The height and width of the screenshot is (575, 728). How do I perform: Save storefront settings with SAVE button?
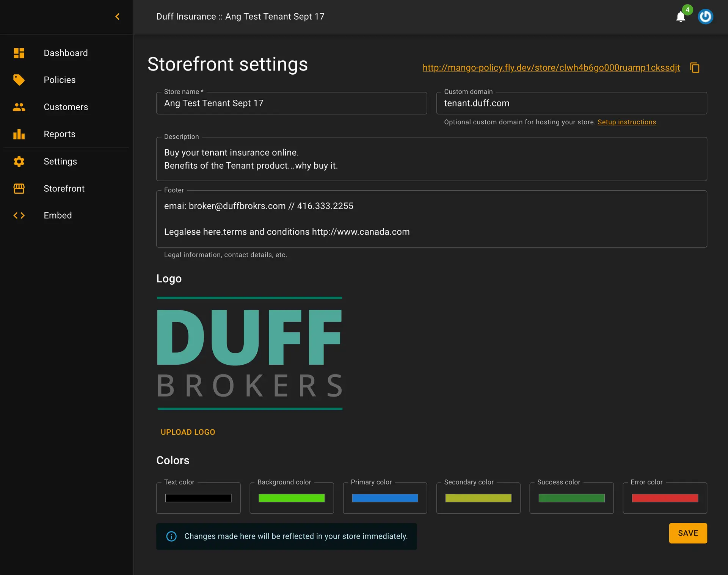[x=688, y=533]
